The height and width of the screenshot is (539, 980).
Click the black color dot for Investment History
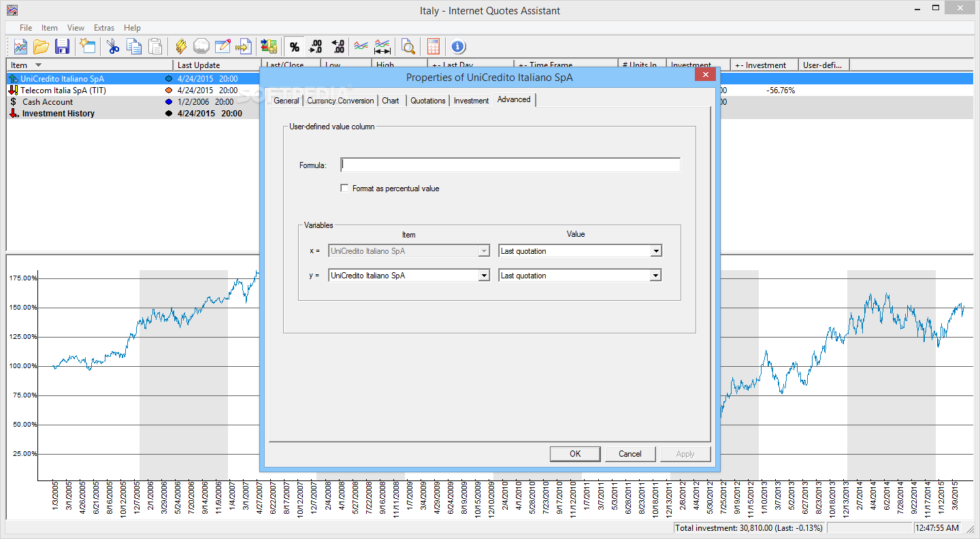pos(169,113)
